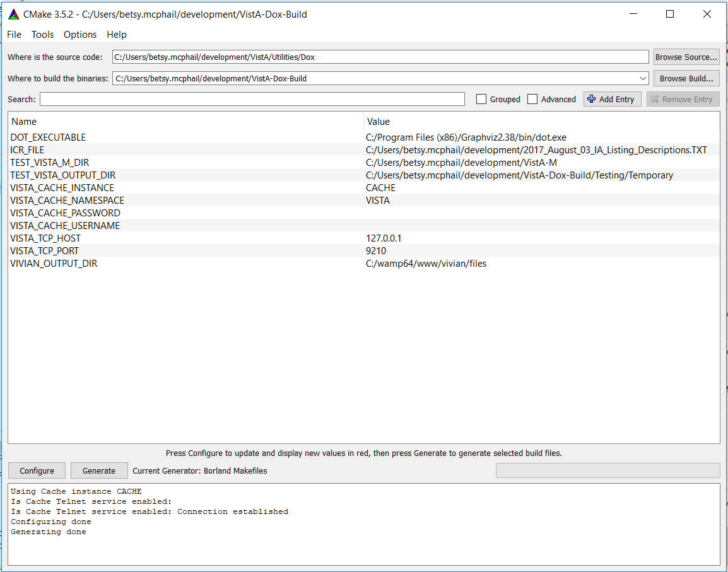Select the DOT_EXECUTABLE entry row

pyautogui.click(x=48, y=137)
